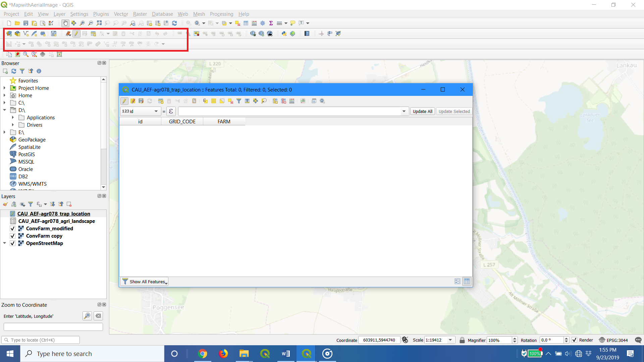Click the Zoom Full extent icon

click(99, 23)
